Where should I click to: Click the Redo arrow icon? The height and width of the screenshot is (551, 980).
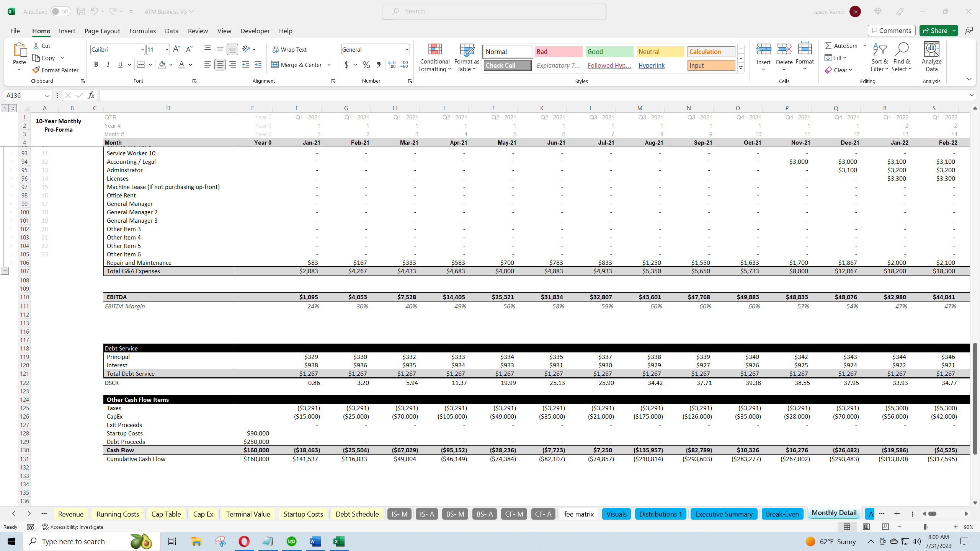point(113,11)
